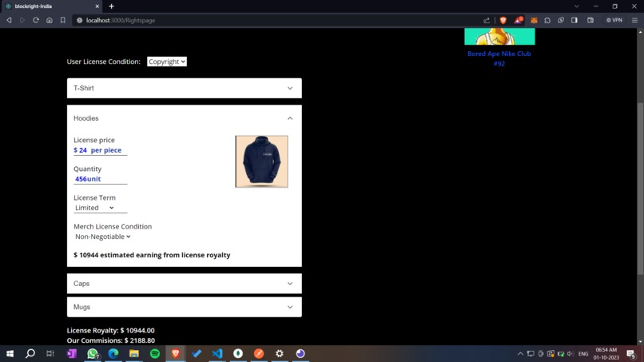The image size is (644, 362).
Task: Reload the Rightspage page
Action: point(36,20)
